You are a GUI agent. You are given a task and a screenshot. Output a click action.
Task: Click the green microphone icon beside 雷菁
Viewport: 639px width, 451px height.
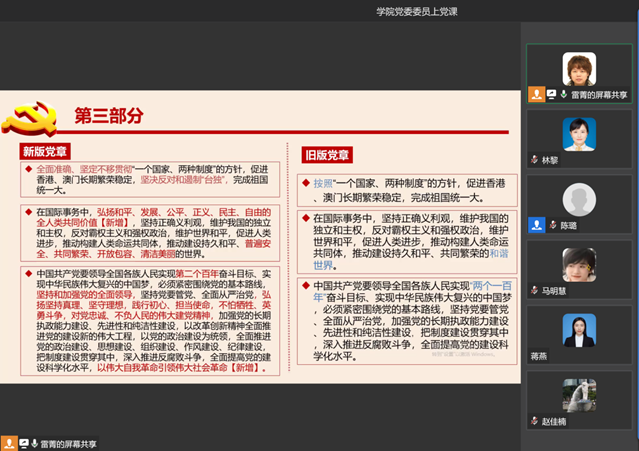point(563,95)
